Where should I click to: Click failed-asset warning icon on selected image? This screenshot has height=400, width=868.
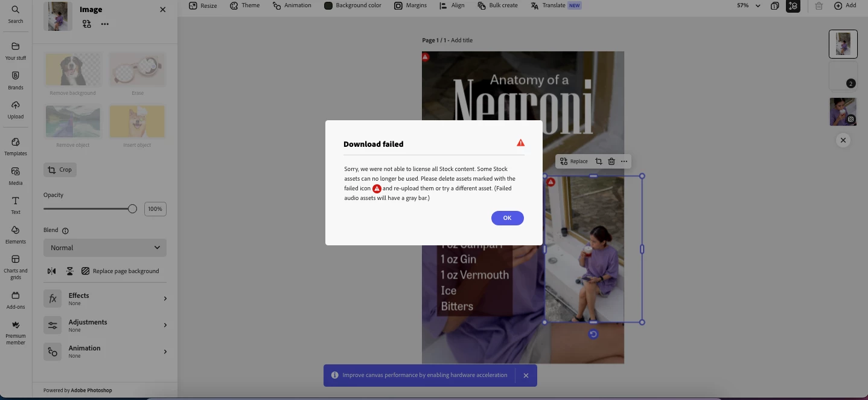550,182
